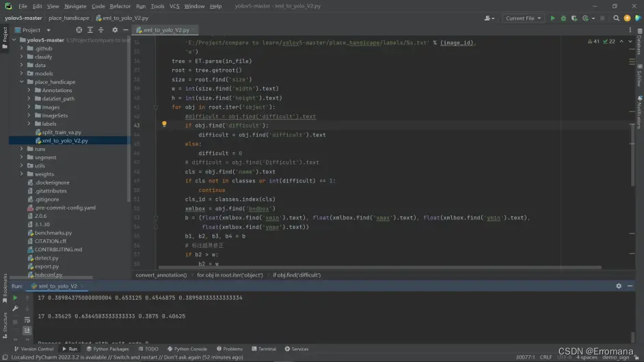Collapse all in Project panel

(x=101, y=30)
